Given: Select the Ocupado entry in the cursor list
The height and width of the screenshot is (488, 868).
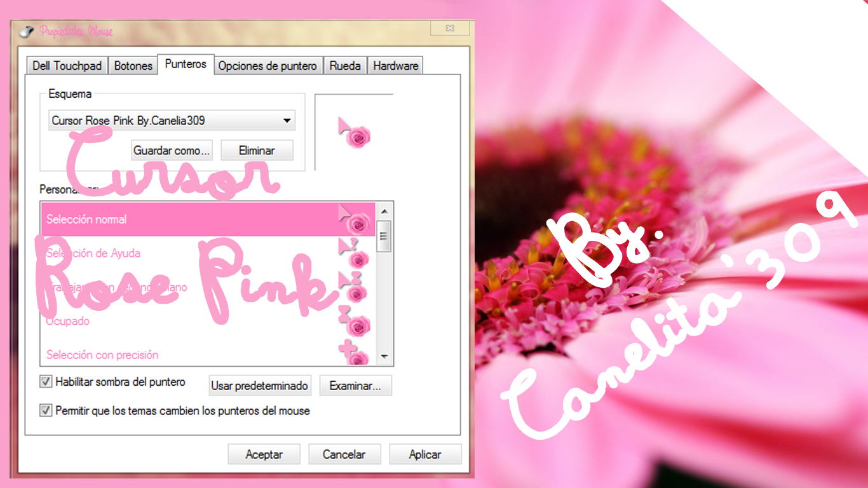Looking at the screenshot, I should [x=159, y=322].
